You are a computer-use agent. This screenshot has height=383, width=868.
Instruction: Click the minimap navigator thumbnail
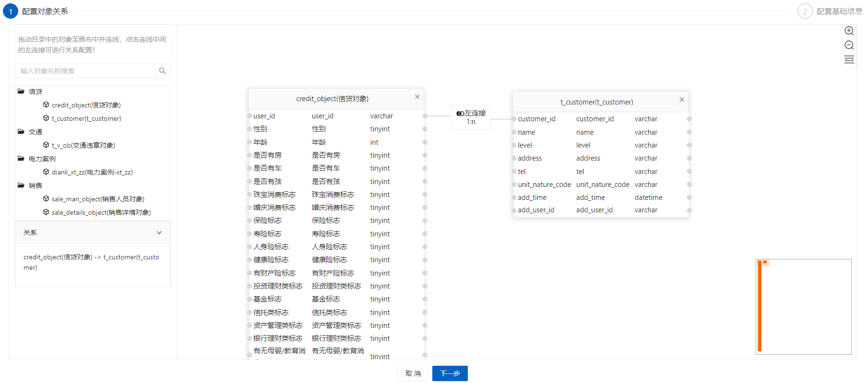tap(803, 307)
